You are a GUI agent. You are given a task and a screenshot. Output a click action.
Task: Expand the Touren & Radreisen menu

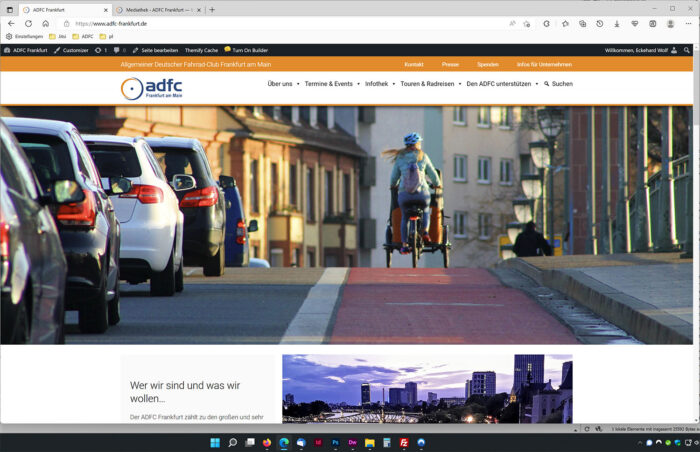coord(428,84)
